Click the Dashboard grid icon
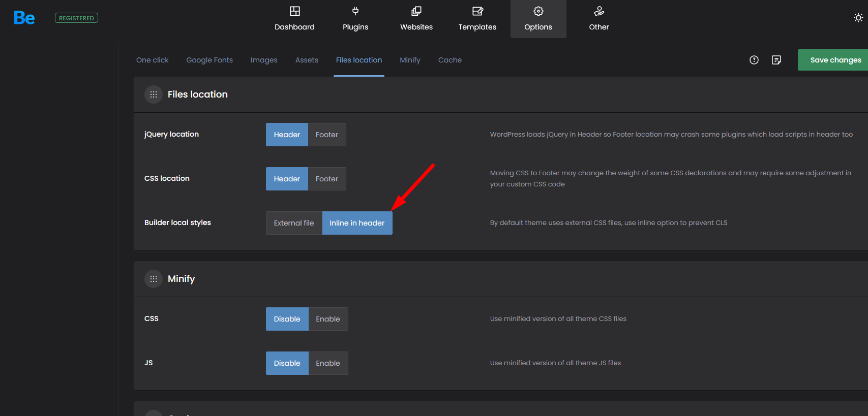868x416 pixels. 294,11
